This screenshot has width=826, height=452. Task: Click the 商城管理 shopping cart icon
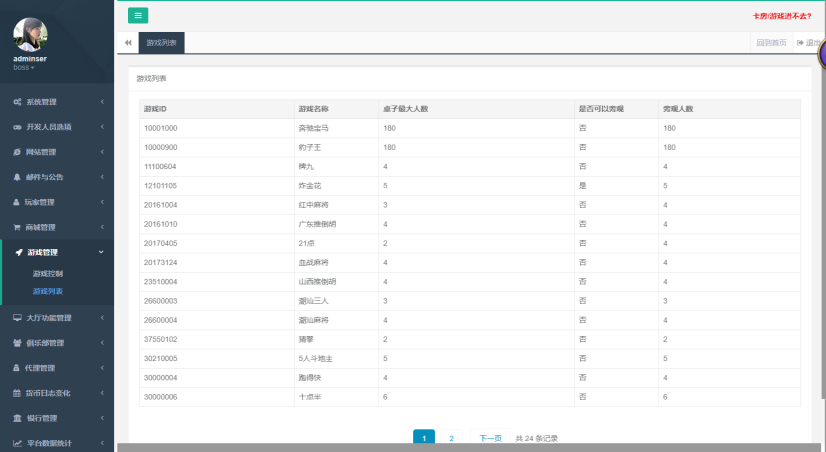click(x=17, y=227)
